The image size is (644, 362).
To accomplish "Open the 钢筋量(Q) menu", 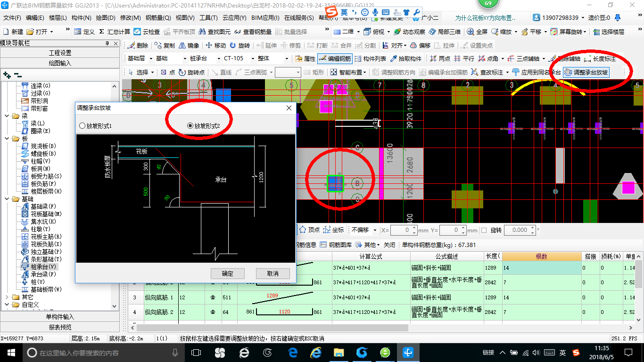I will point(158,18).
